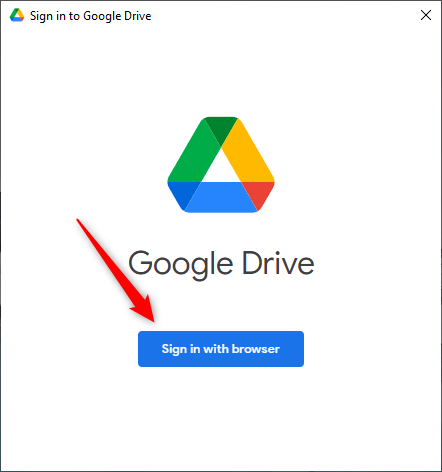
Task: Click the red arrow's thin tail end
Action: click(79, 222)
